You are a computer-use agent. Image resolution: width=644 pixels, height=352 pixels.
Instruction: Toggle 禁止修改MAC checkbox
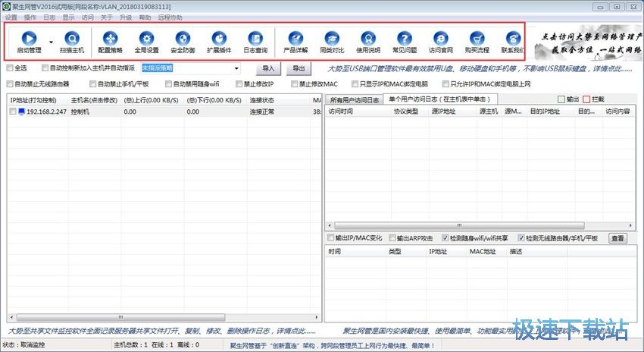click(294, 84)
